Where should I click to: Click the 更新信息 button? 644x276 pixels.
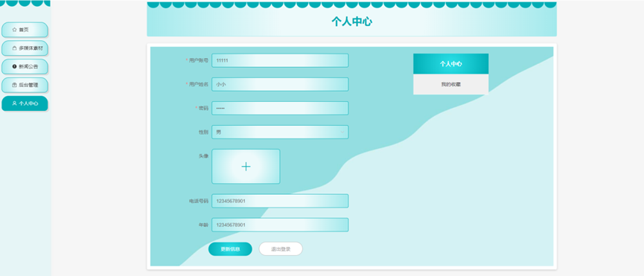click(x=230, y=249)
